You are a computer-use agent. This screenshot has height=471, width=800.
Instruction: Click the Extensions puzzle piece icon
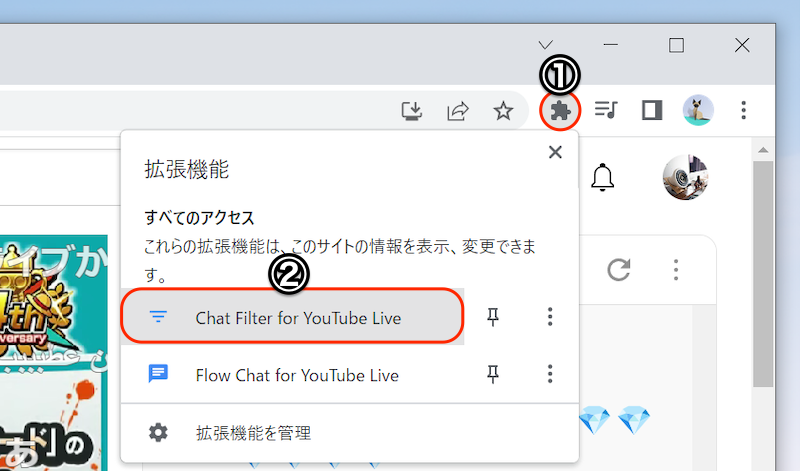click(x=561, y=110)
